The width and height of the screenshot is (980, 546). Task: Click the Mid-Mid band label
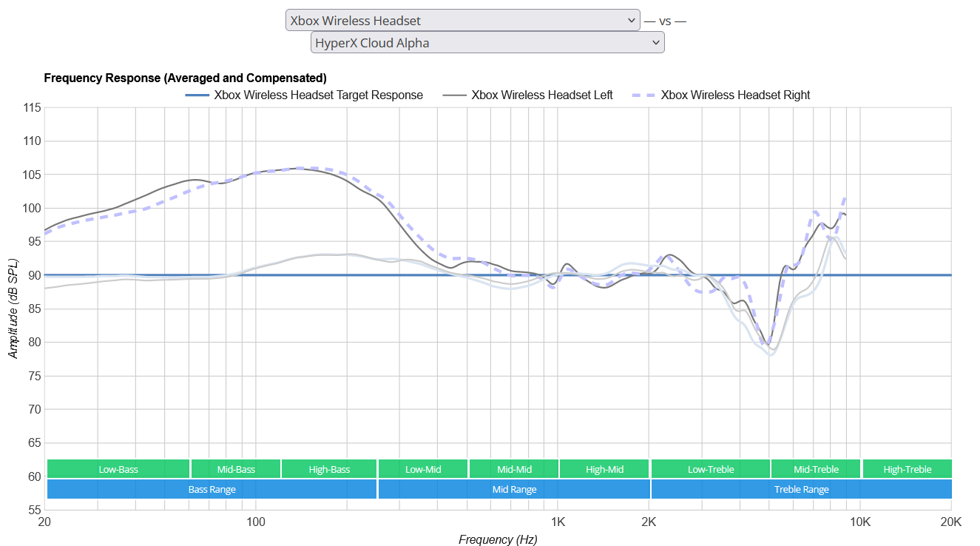click(x=514, y=469)
